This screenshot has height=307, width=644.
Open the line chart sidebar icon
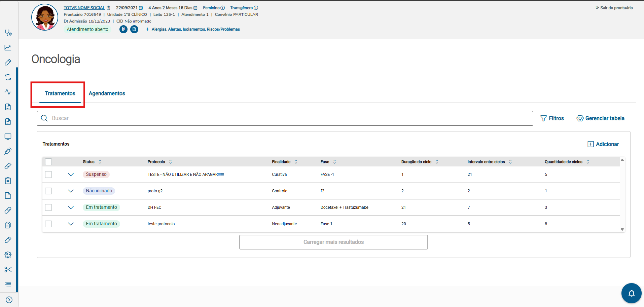(x=8, y=48)
